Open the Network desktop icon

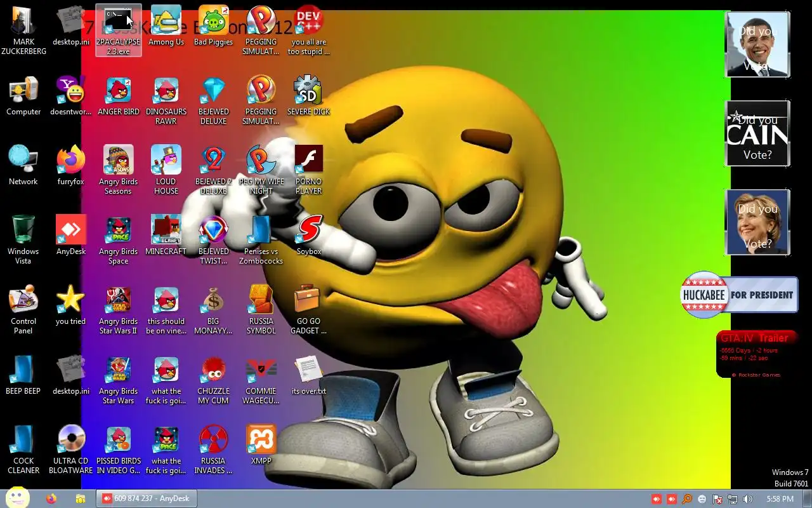click(x=23, y=166)
